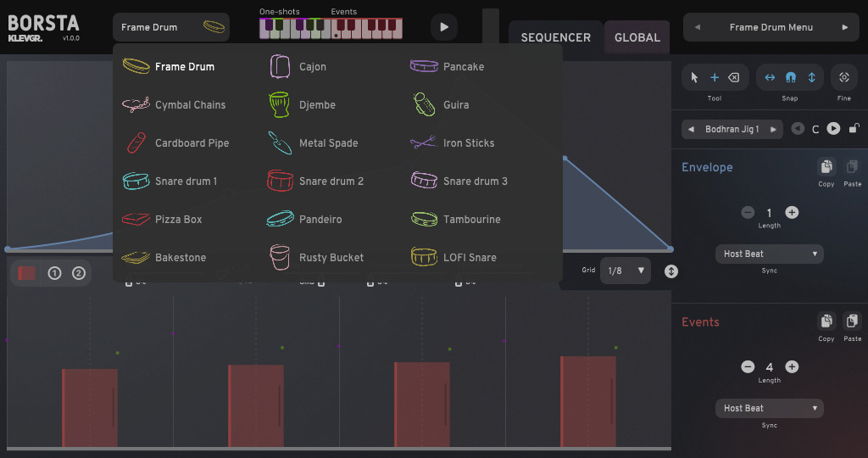Select the Guira instrument
The height and width of the screenshot is (458, 868).
pyautogui.click(x=440, y=104)
